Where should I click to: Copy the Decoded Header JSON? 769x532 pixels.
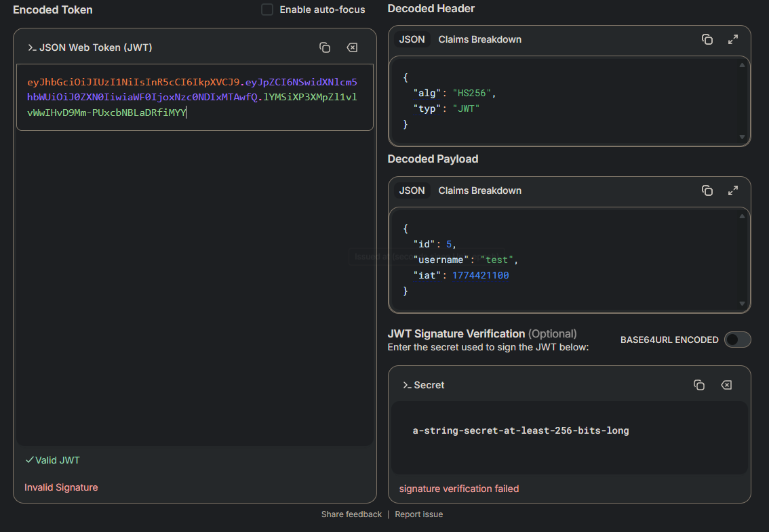[x=707, y=39]
